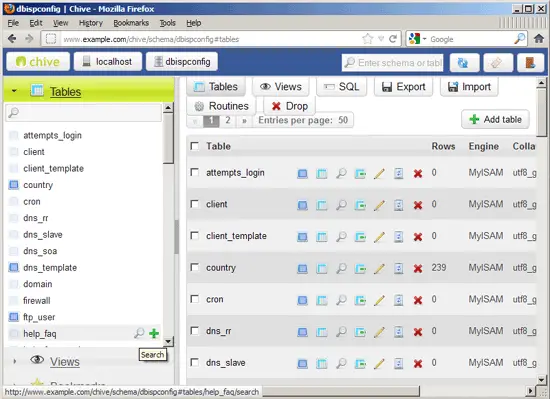Tick the select-all checkbox in table header
Image resolution: width=550 pixels, height=399 pixels.
pyautogui.click(x=194, y=146)
